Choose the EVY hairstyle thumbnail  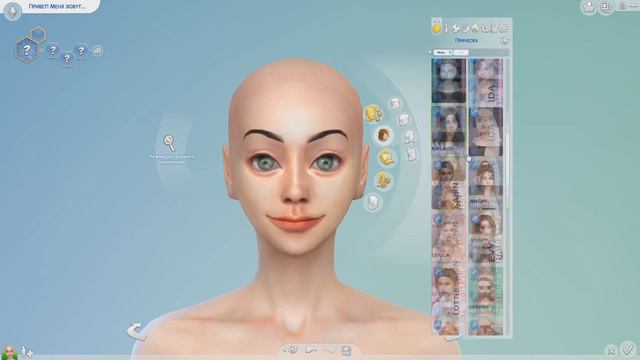486,238
